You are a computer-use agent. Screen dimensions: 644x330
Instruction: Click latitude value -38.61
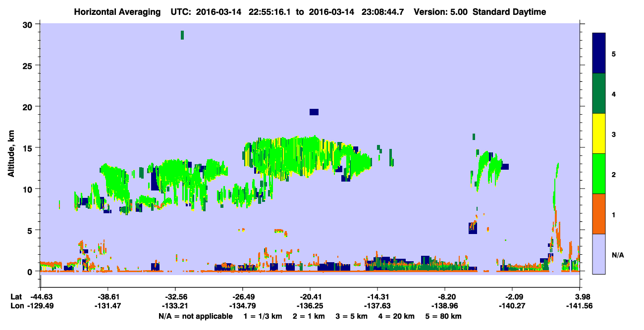107,297
